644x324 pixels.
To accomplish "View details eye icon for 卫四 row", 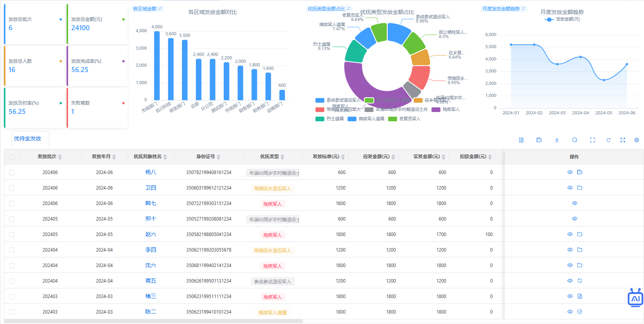I will coord(570,188).
